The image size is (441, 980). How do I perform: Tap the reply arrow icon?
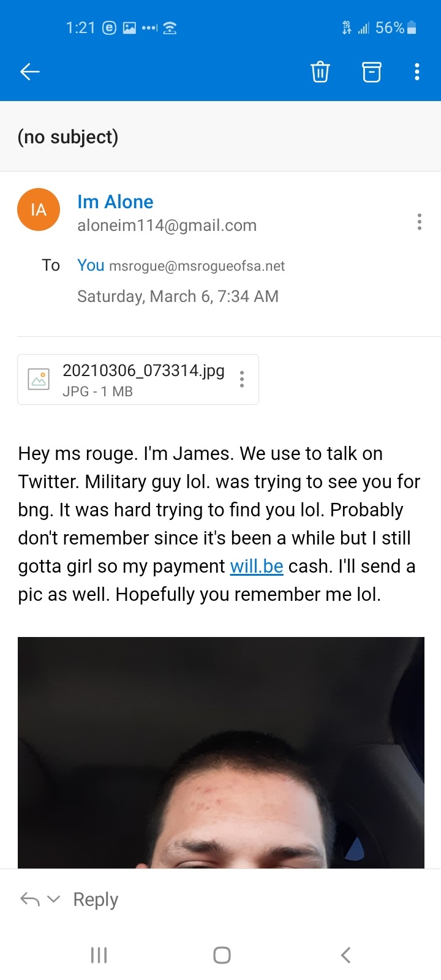click(x=29, y=899)
